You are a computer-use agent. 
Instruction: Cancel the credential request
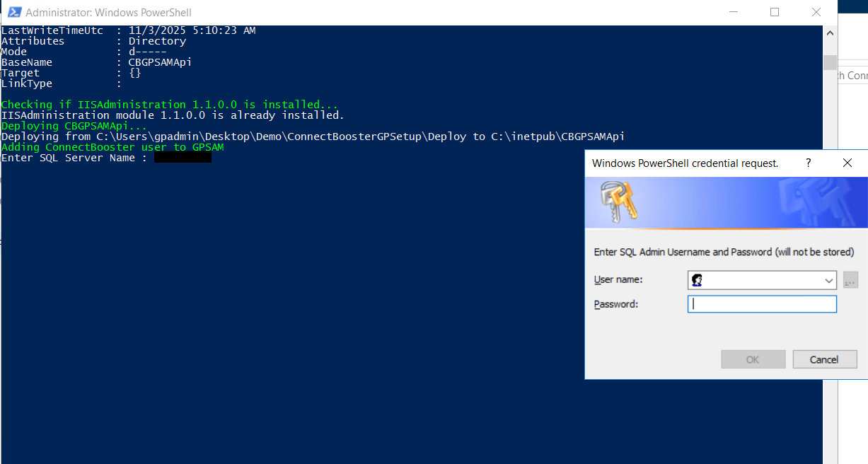823,359
